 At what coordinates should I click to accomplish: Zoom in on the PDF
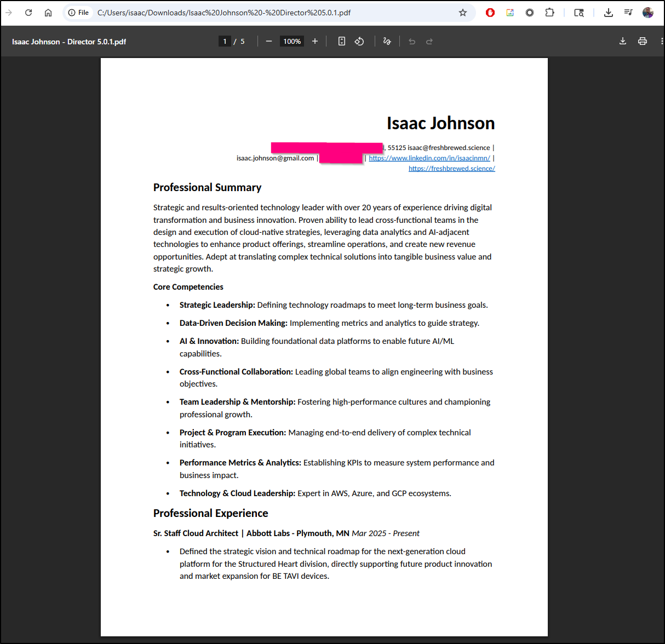(x=315, y=41)
